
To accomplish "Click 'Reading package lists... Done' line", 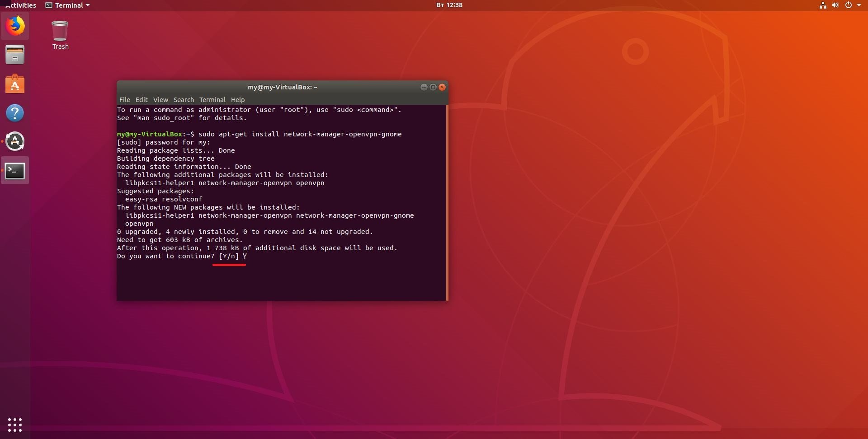I will (x=176, y=150).
